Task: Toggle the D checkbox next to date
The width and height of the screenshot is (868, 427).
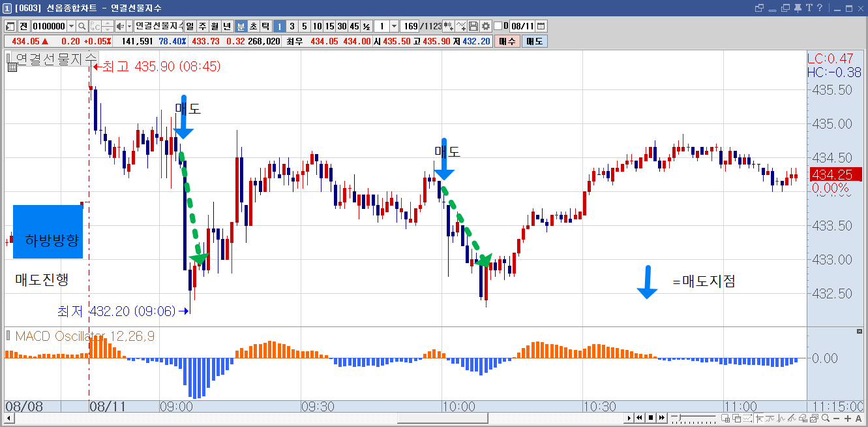Action: tap(498, 26)
